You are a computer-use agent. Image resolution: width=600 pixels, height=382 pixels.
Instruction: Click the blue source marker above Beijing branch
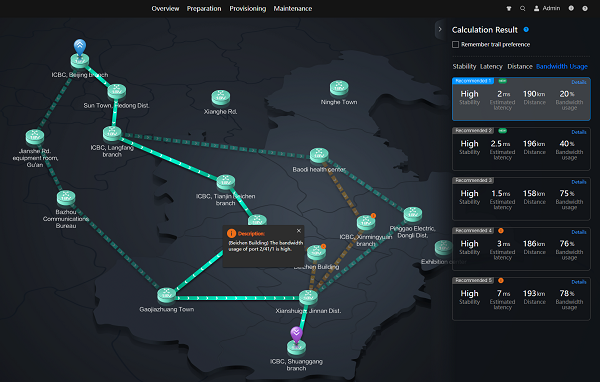point(80,47)
